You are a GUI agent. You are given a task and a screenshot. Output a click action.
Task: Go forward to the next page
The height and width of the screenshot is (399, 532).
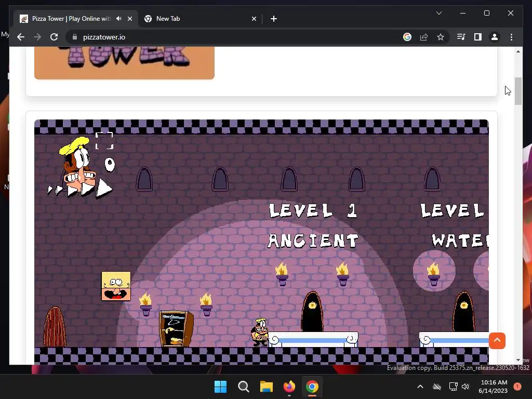37,37
